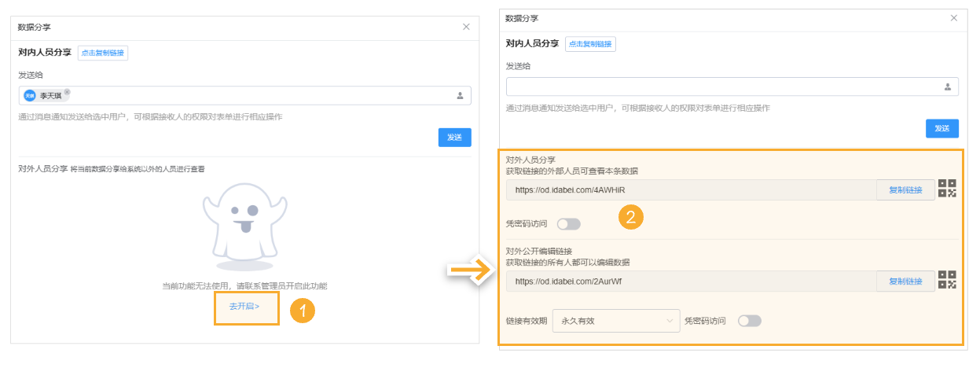Open user picker icon in right dialog
Image resolution: width=980 pixels, height=379 pixels.
(x=947, y=87)
